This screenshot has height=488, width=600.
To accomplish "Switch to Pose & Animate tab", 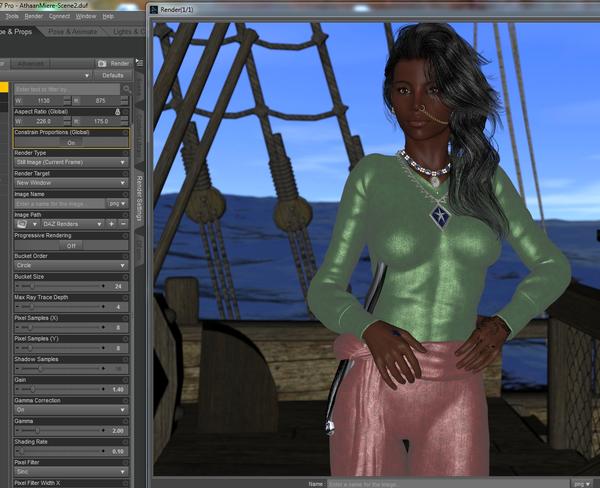I will coord(73,31).
